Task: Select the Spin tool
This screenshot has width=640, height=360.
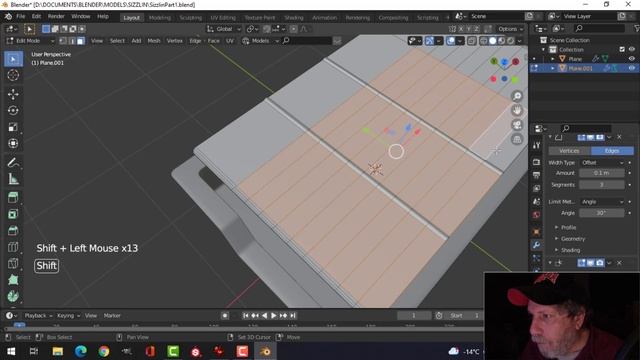Action: (x=13, y=296)
